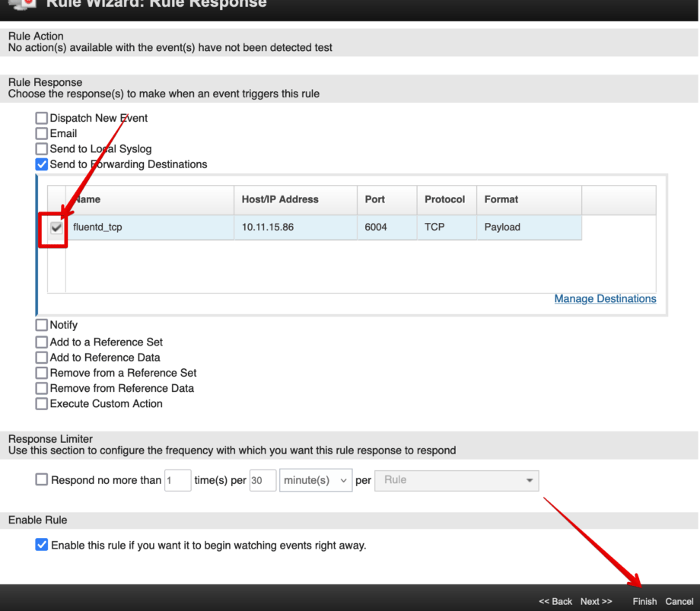Enable the Respond no more than limiter
This screenshot has width=700, height=611.
41,479
